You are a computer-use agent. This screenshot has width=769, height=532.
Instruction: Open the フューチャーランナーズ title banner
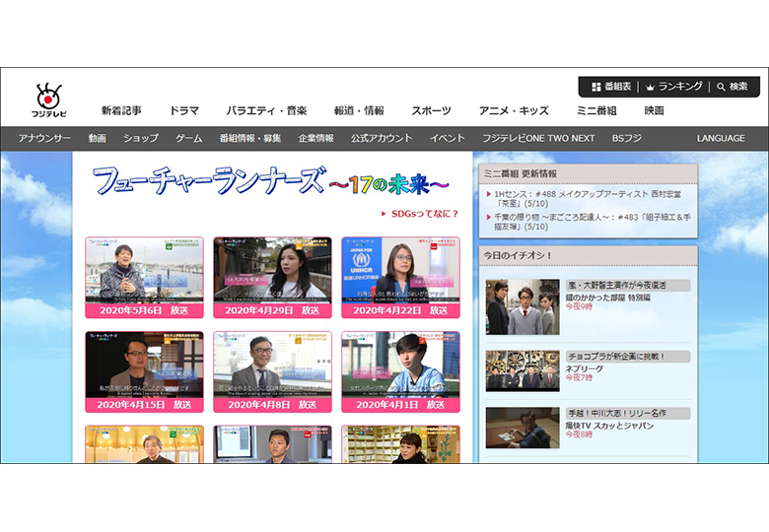coord(270,181)
